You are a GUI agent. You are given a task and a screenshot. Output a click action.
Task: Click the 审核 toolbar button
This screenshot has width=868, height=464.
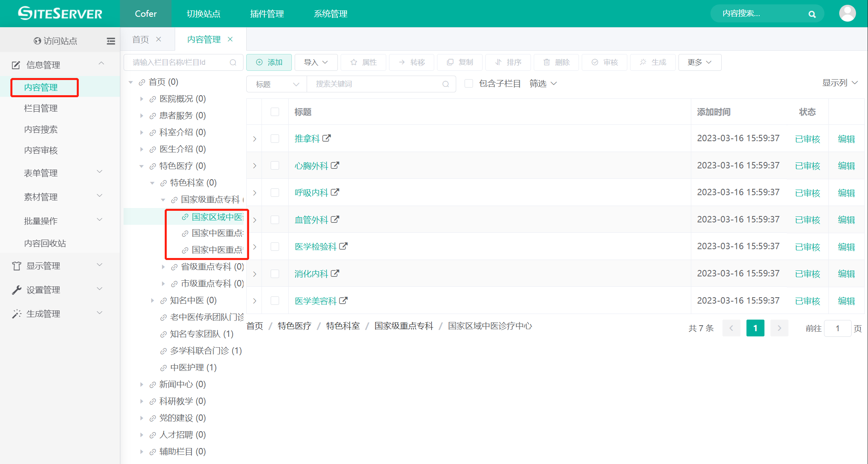tap(605, 62)
